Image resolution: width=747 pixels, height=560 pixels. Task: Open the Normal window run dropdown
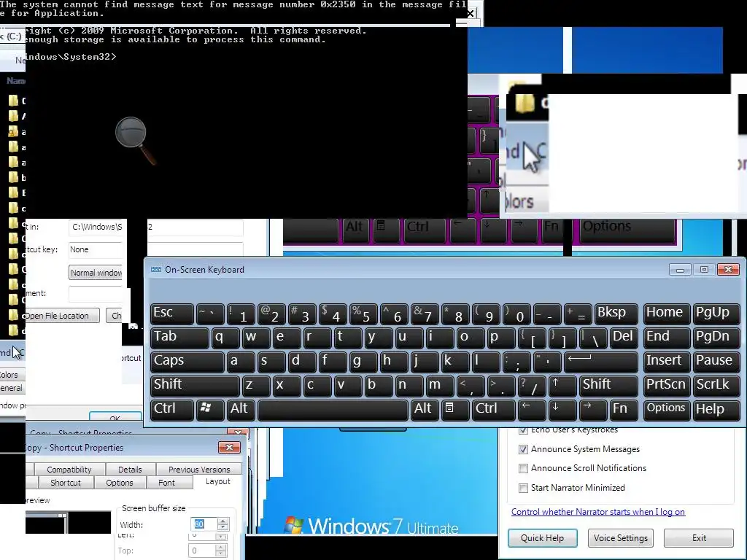coord(96,273)
